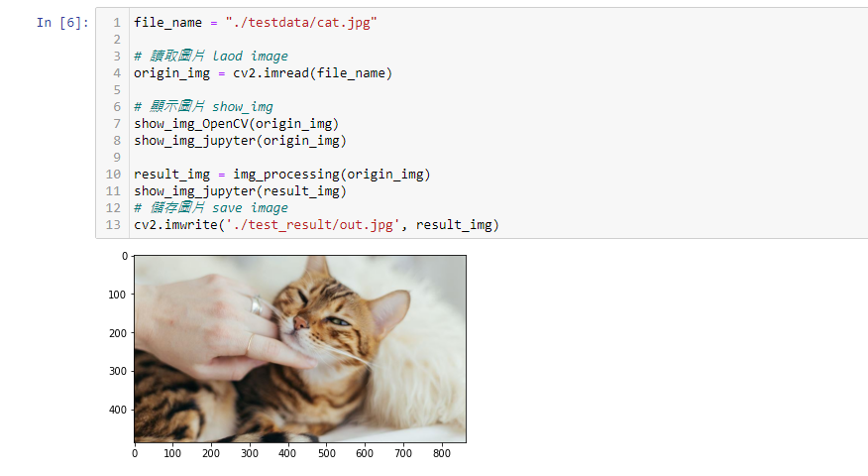This screenshot has height=476, width=868.
Task: Click the './test_result/out.jpg' string
Action: coord(313,225)
